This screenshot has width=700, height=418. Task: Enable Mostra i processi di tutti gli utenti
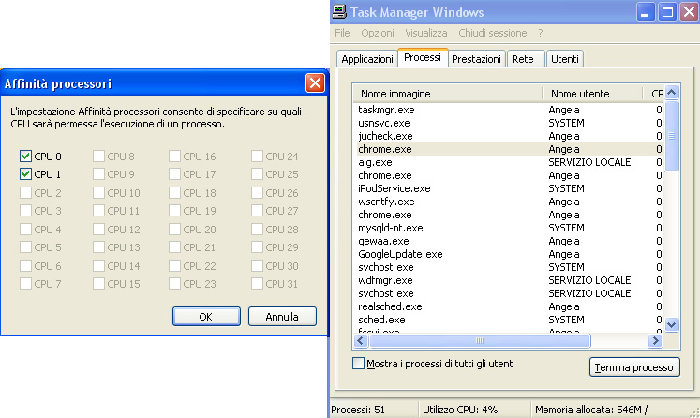358,363
